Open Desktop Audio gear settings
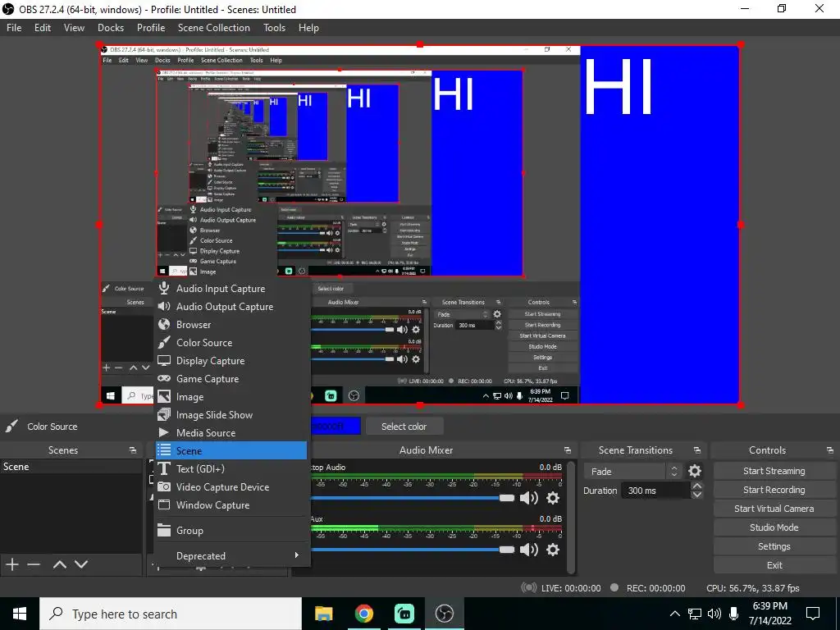Screen dimensions: 840x630 pos(553,498)
